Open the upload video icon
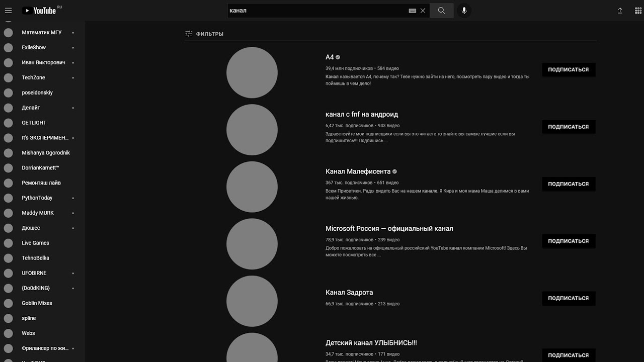This screenshot has width=644, height=362. pyautogui.click(x=620, y=11)
